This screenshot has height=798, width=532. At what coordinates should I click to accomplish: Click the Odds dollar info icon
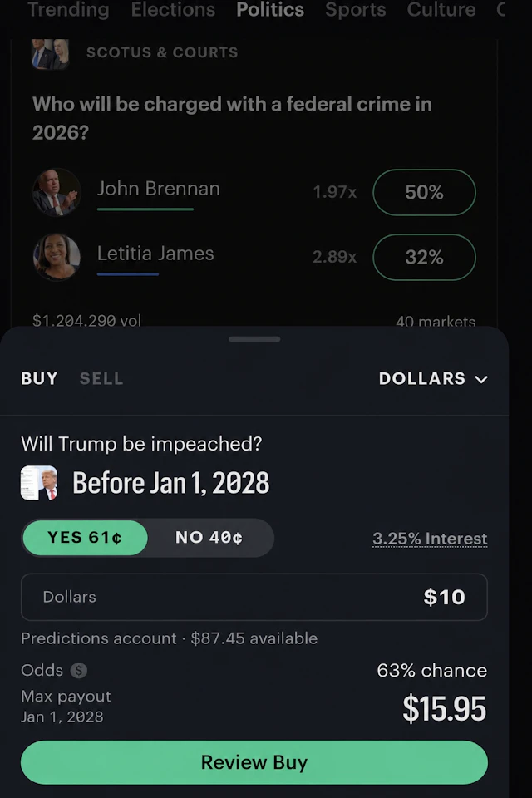pos(78,670)
